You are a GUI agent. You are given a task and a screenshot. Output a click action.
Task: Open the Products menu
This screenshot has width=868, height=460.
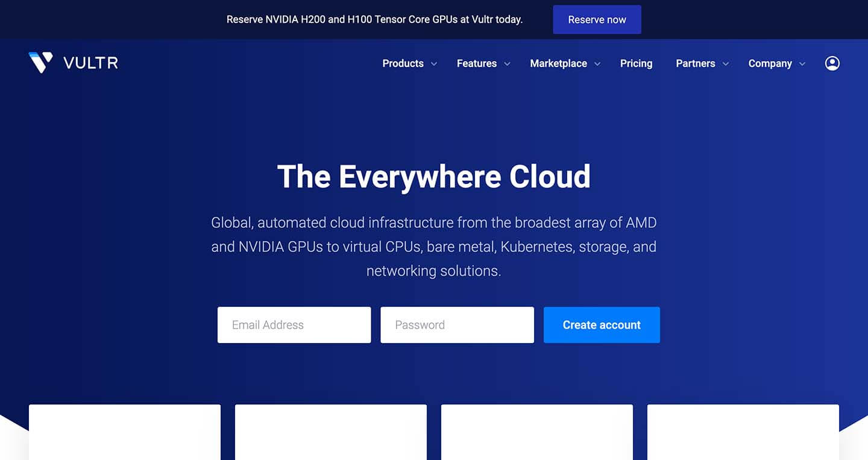[403, 63]
